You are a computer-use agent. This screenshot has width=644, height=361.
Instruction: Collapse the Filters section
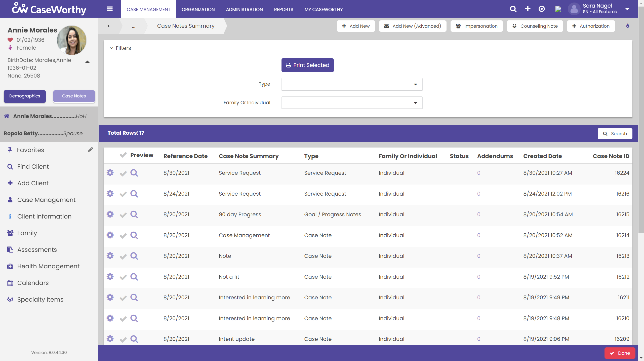tap(111, 48)
